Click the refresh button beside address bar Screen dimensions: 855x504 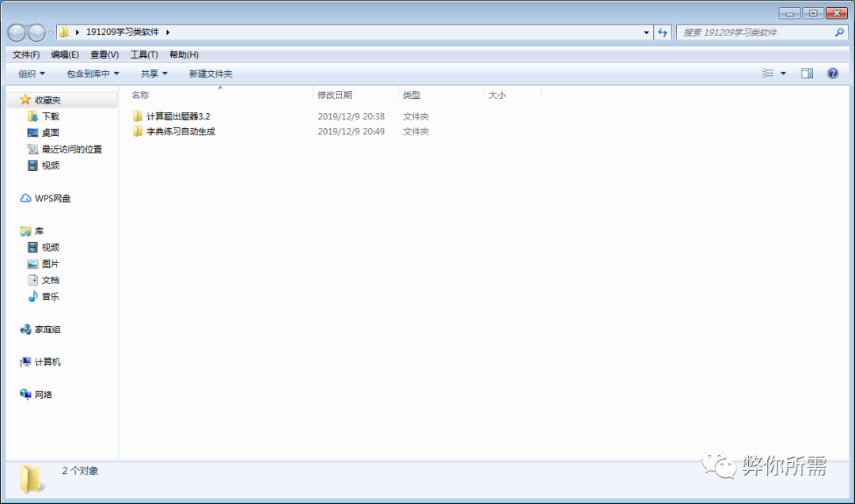(663, 32)
